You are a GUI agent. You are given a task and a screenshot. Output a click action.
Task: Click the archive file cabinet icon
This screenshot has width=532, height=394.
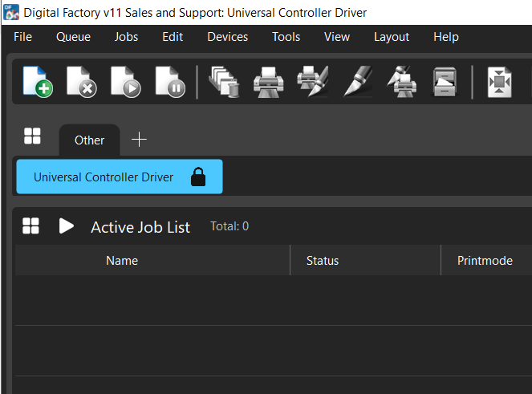[x=444, y=82]
